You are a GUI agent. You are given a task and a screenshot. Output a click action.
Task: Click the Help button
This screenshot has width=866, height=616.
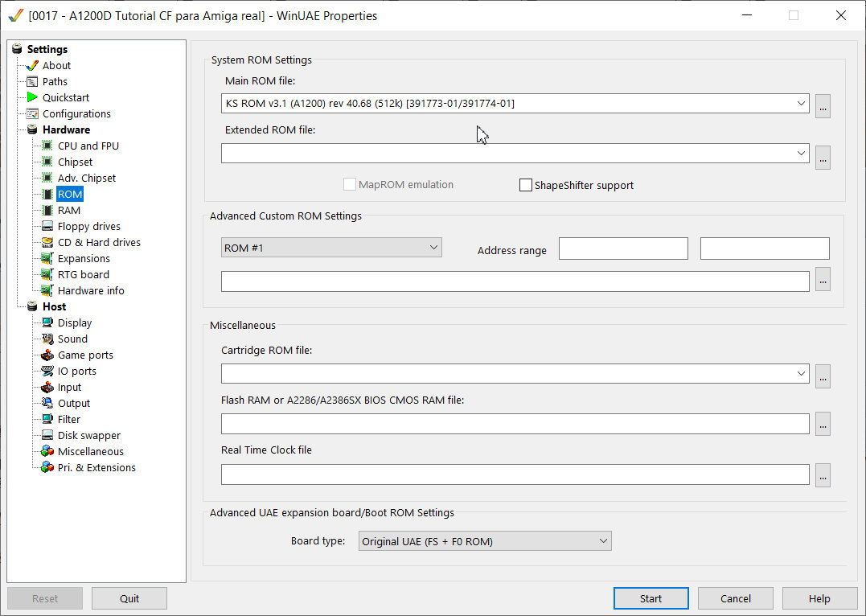click(x=819, y=598)
